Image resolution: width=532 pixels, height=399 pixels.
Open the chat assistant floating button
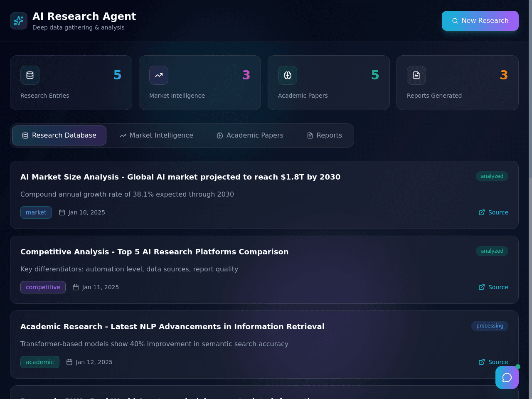coord(507,377)
